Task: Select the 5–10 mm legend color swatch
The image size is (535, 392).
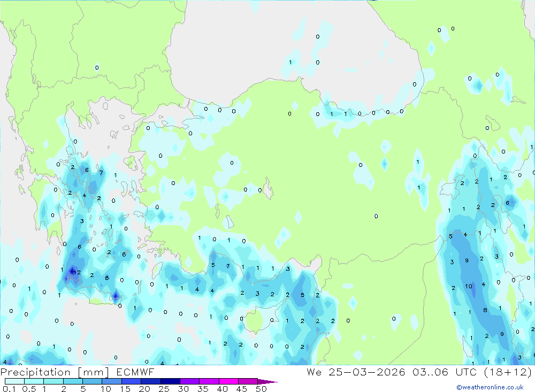Action: click(92, 381)
